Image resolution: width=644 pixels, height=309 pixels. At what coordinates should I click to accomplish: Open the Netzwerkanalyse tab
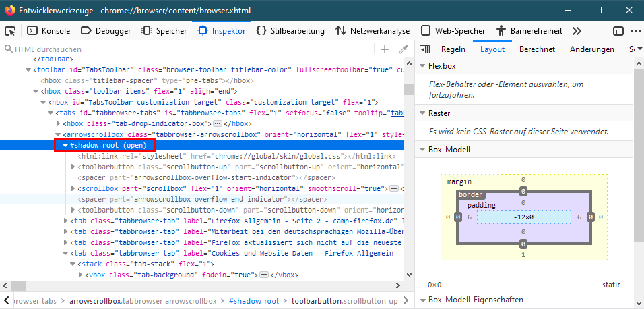pyautogui.click(x=373, y=31)
